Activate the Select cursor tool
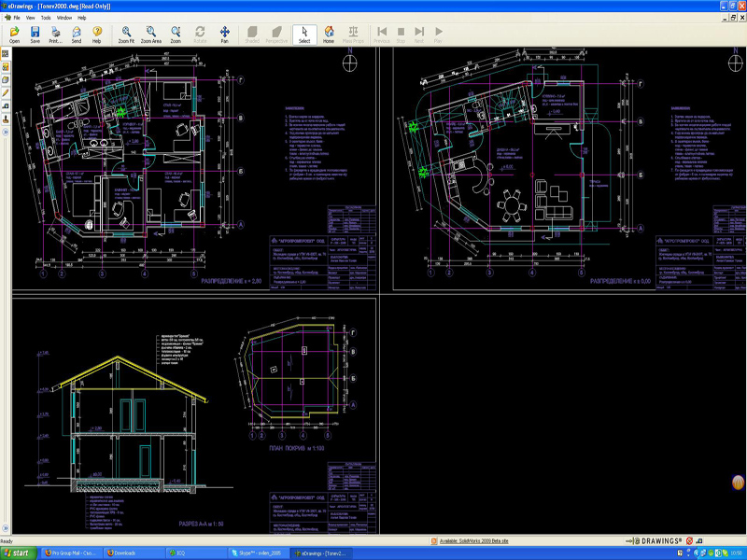Screen dimensions: 747x560 304,35
